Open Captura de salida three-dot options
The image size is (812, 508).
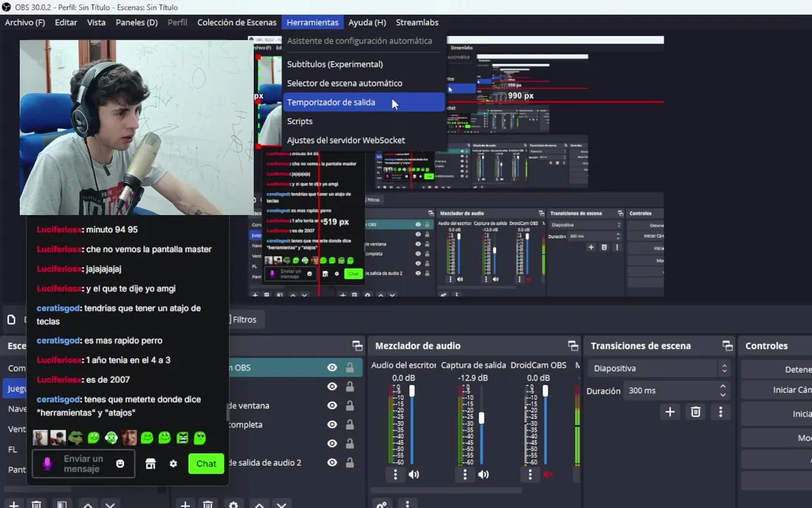tap(465, 474)
